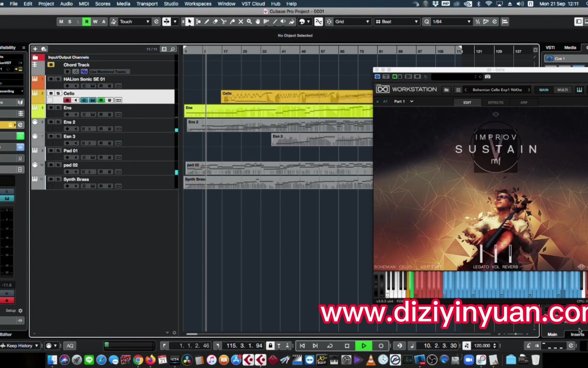Select the Split scissors tool
This screenshot has height=368, width=588.
point(224,21)
